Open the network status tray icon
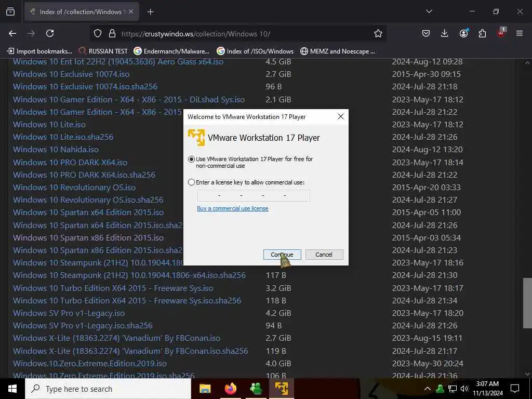 (453, 389)
